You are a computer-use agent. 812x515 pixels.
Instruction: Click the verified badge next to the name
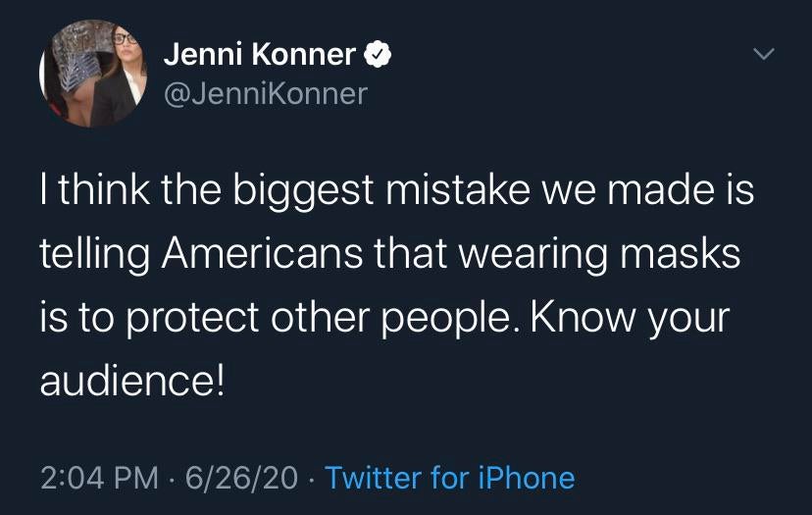pos(379,55)
